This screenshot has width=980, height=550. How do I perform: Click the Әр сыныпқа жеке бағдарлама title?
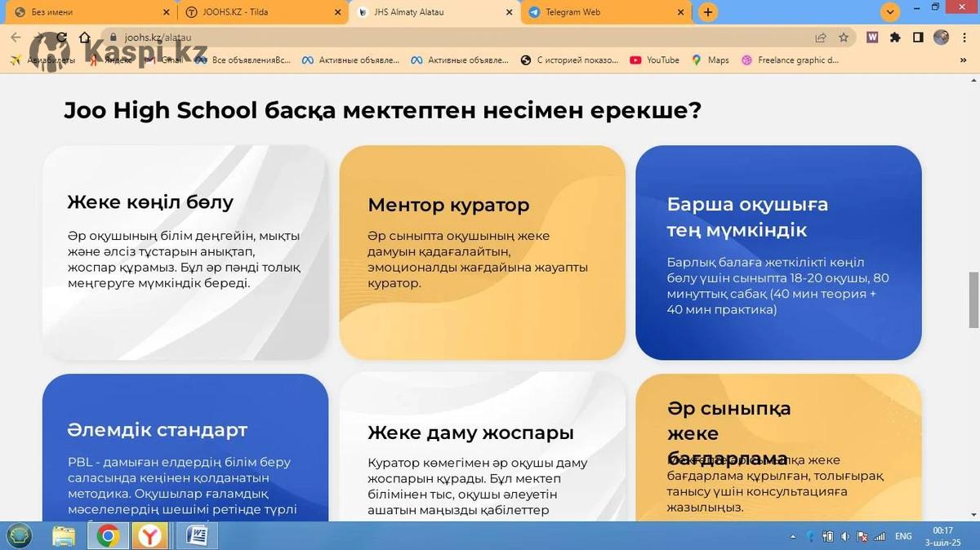(728, 433)
